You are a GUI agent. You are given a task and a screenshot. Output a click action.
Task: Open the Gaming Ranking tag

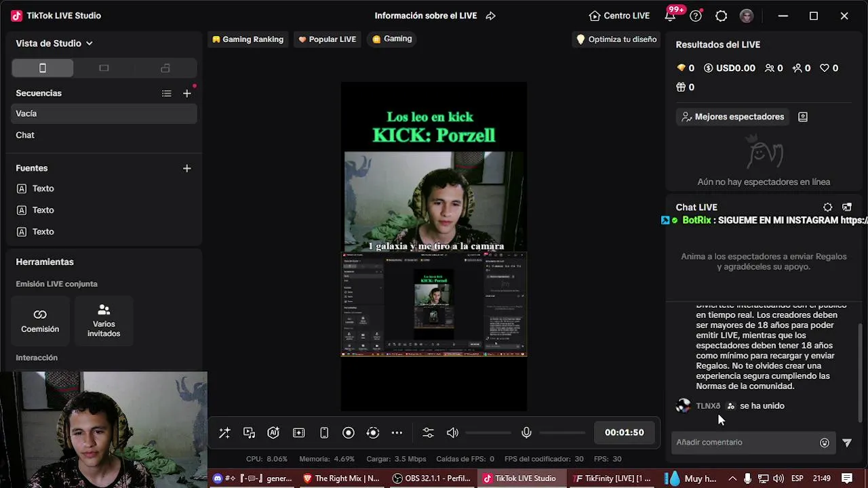248,39
